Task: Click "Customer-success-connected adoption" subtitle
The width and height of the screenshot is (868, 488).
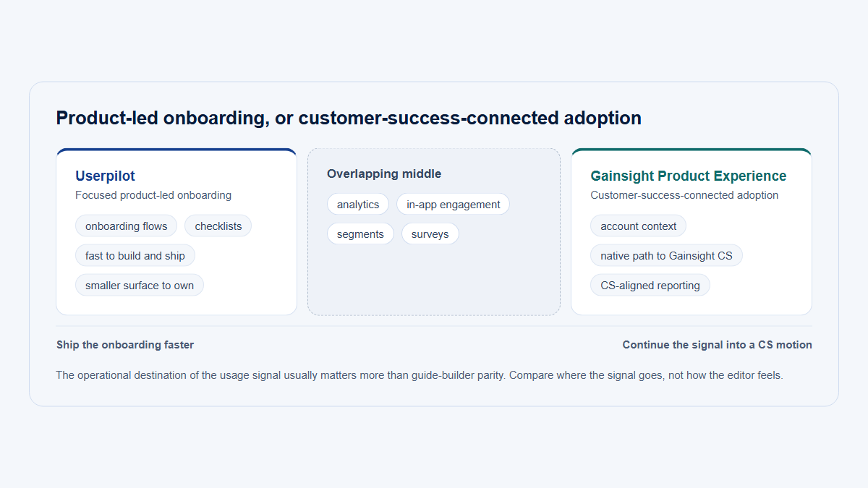Action: (x=684, y=195)
